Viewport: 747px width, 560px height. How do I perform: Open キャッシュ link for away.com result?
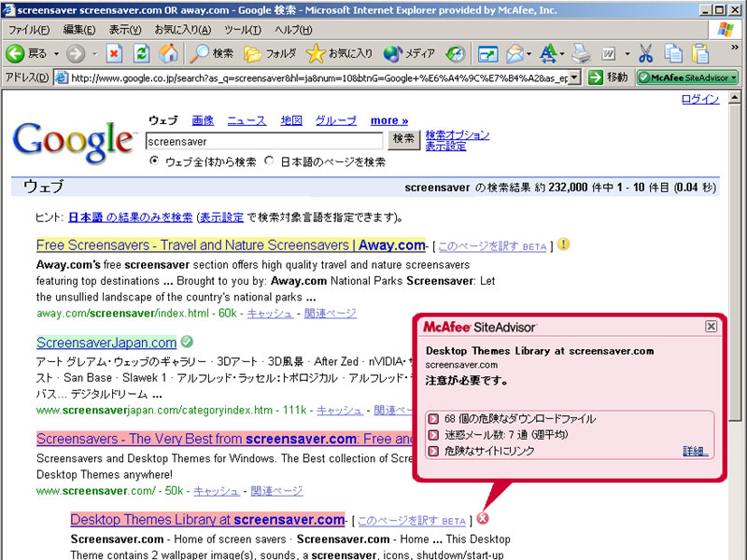pyautogui.click(x=269, y=314)
